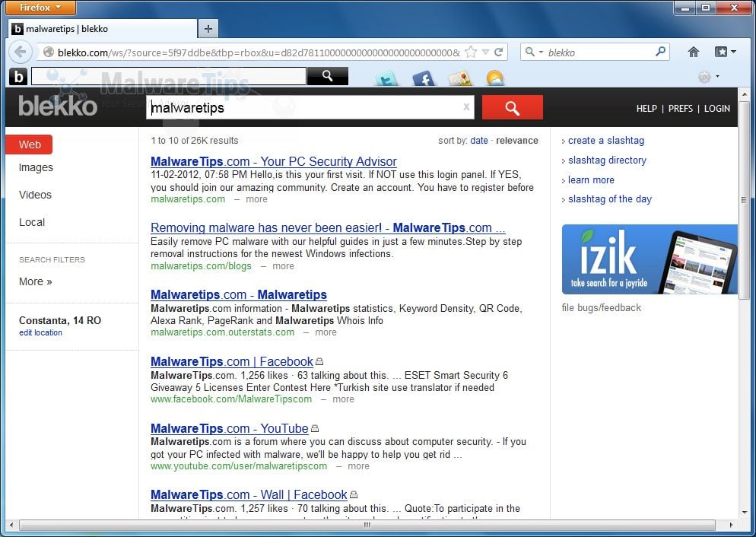Image resolution: width=756 pixels, height=537 pixels.
Task: Open PREFS in the header
Action: point(680,109)
